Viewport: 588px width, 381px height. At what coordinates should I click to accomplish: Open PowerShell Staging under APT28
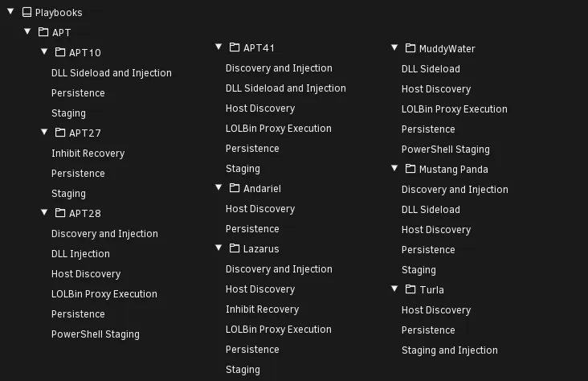pyautogui.click(x=96, y=334)
